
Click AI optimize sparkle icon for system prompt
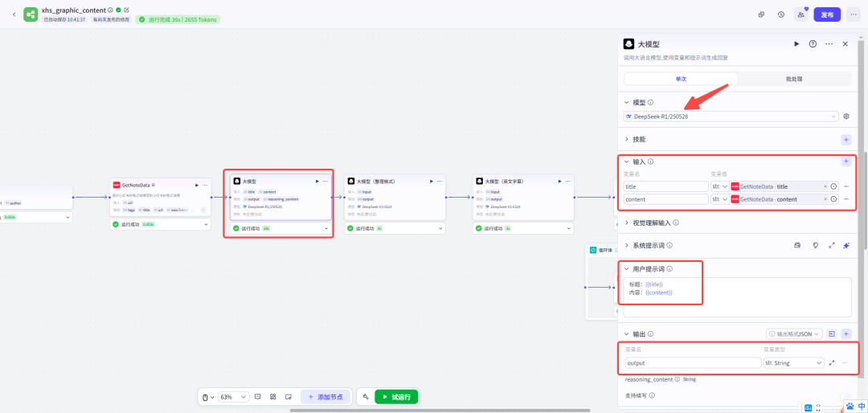click(x=846, y=245)
